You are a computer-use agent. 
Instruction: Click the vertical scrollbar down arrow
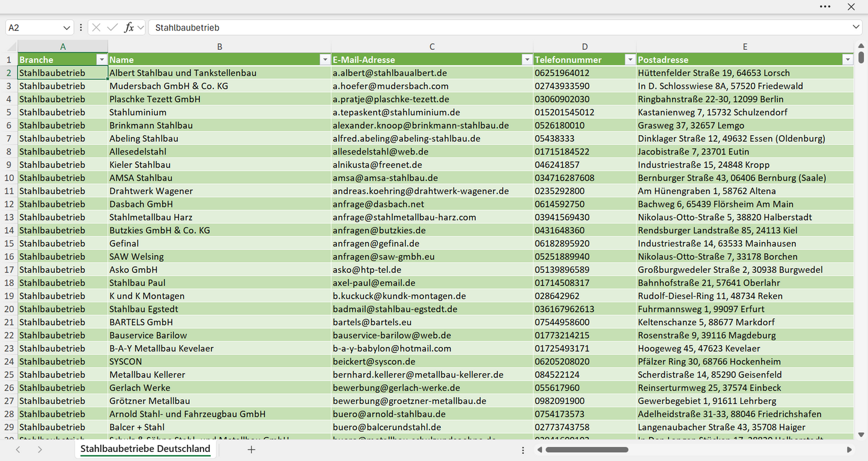click(861, 435)
